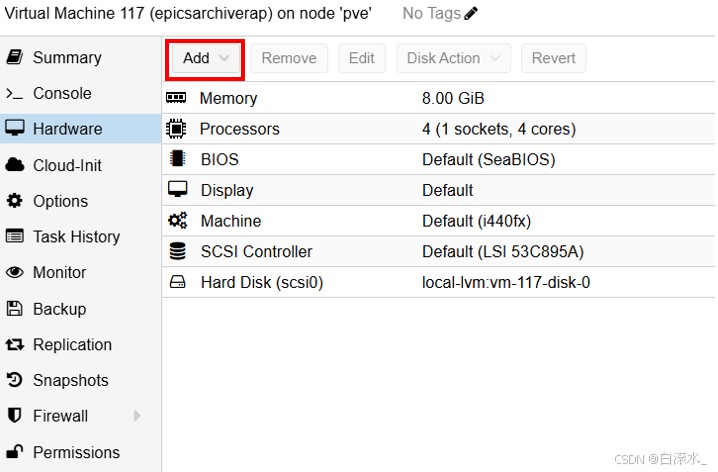Click the Backup floppy disk icon
The image size is (718, 472).
15,309
